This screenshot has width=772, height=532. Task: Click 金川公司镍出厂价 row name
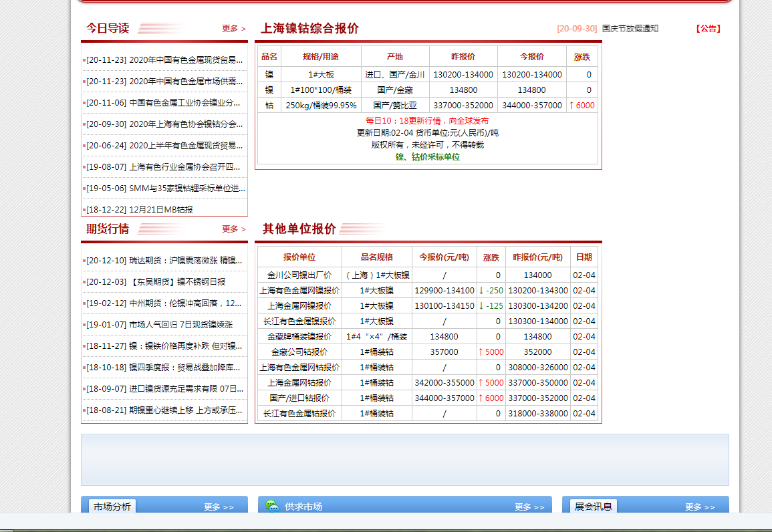tap(299, 275)
